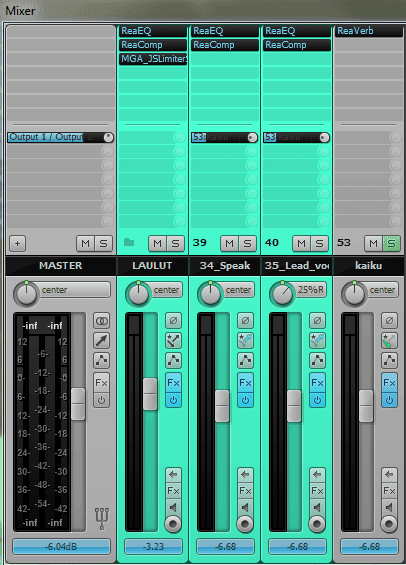Solo the LAULUT folder track
The width and height of the screenshot is (406, 565).
[x=175, y=244]
